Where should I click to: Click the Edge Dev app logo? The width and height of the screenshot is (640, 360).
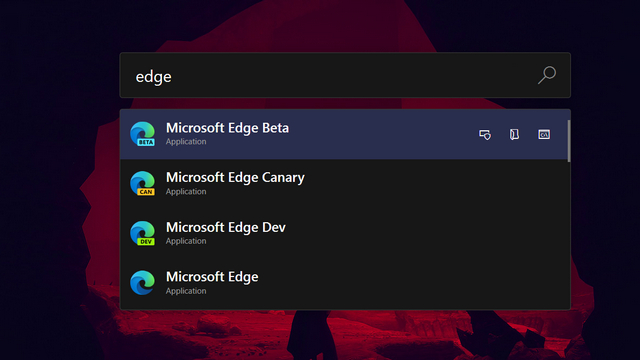coord(142,233)
